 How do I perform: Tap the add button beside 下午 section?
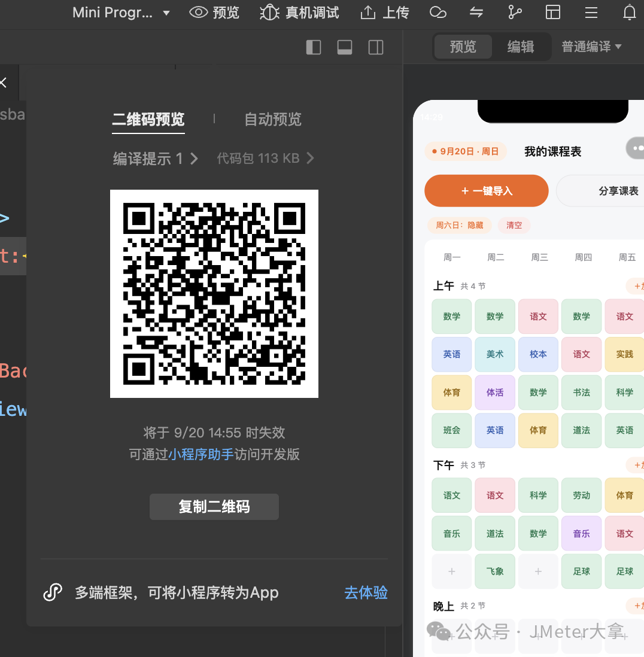click(x=636, y=465)
